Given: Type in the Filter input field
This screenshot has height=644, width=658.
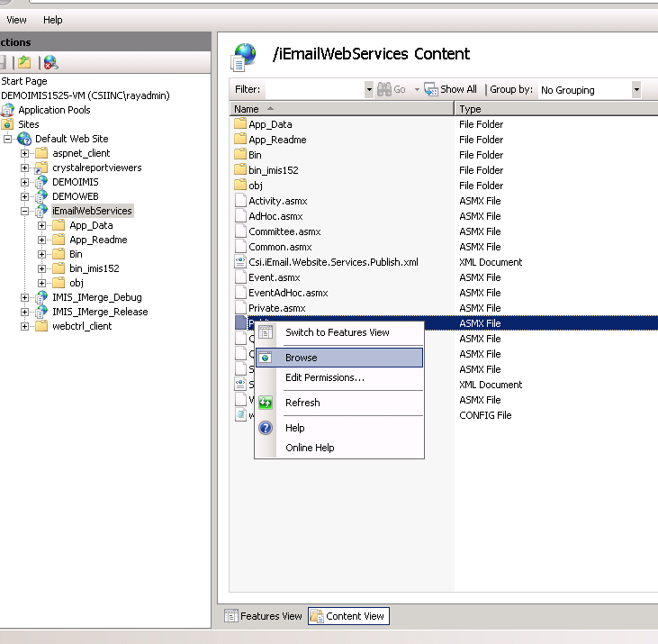Looking at the screenshot, I should 315,89.
